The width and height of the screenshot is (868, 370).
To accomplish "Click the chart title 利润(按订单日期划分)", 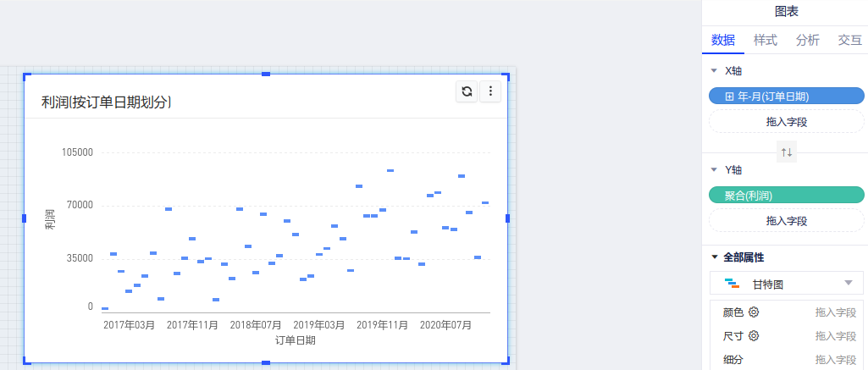I will point(107,102).
